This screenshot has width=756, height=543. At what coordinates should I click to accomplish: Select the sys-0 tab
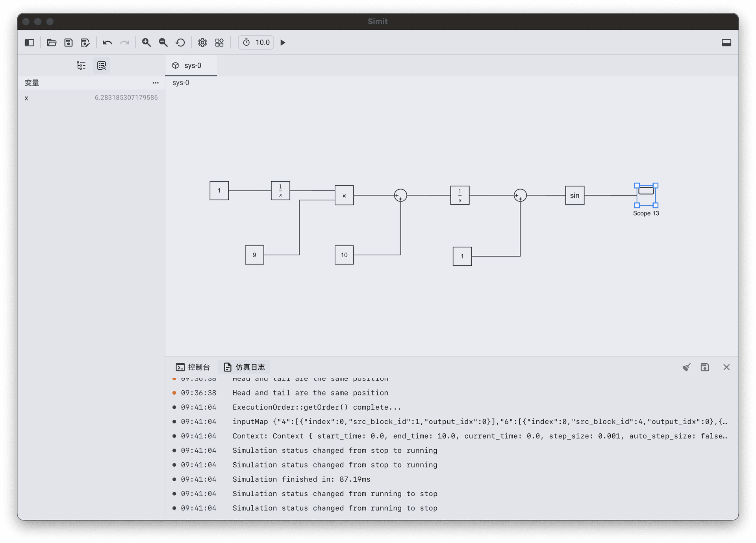(x=192, y=65)
